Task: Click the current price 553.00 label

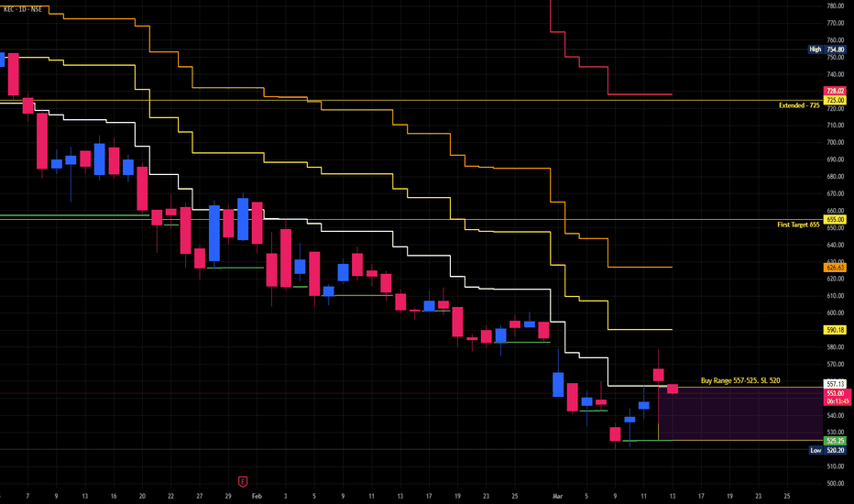Action: 834,392
